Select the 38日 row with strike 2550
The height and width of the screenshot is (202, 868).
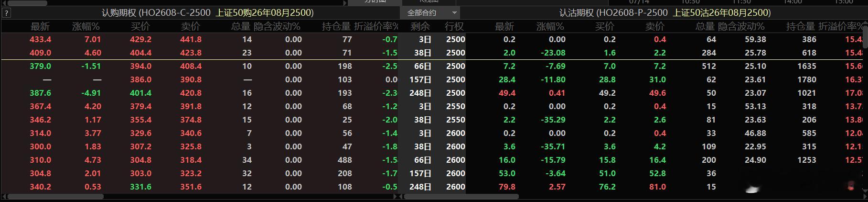(x=433, y=120)
